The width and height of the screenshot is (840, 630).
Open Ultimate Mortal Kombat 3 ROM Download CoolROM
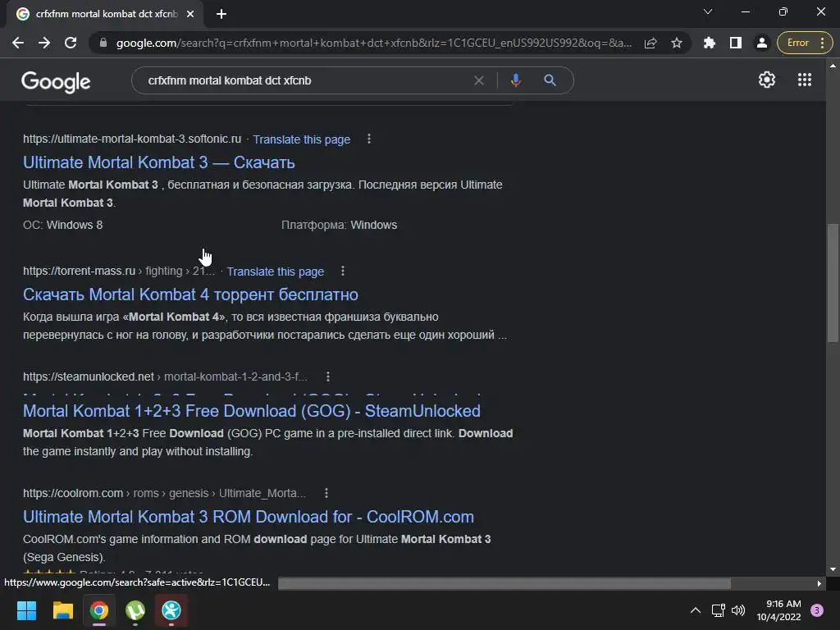coord(249,517)
